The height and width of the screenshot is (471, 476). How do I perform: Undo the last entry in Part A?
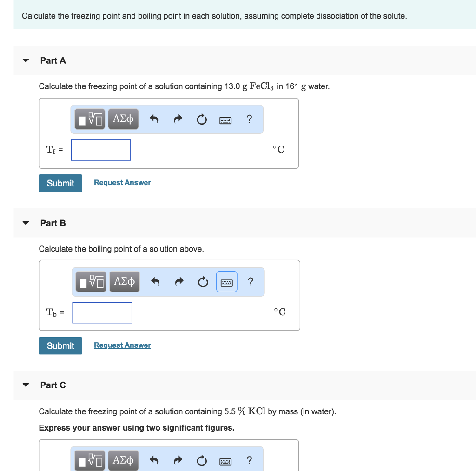tap(154, 119)
